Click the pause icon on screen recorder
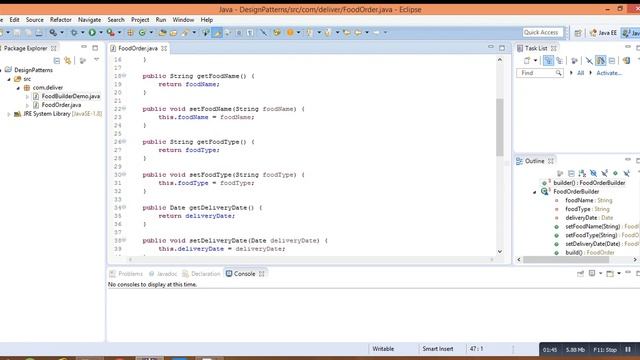 [x=628, y=349]
